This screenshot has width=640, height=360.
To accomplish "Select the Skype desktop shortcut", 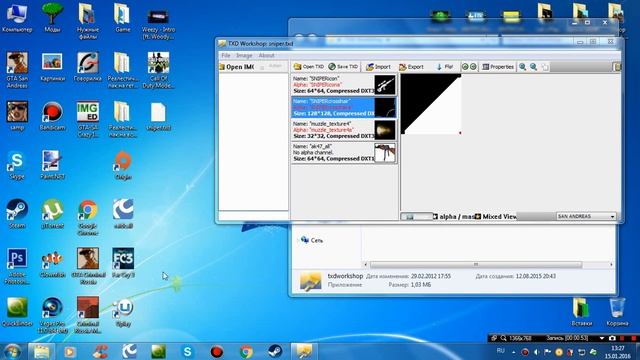I will click(17, 165).
